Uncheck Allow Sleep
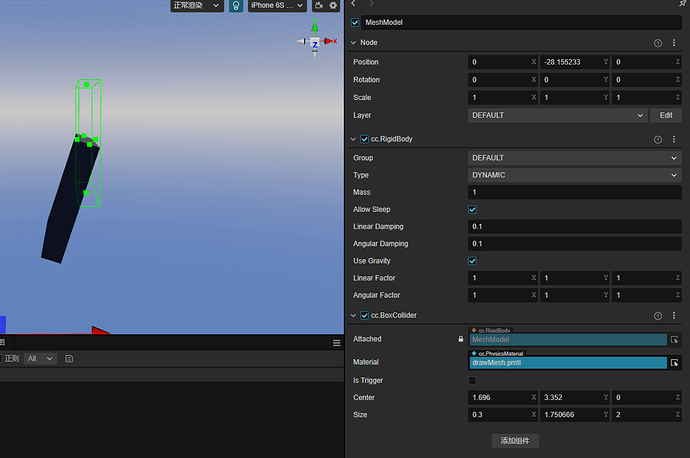The width and height of the screenshot is (690, 458). [472, 209]
